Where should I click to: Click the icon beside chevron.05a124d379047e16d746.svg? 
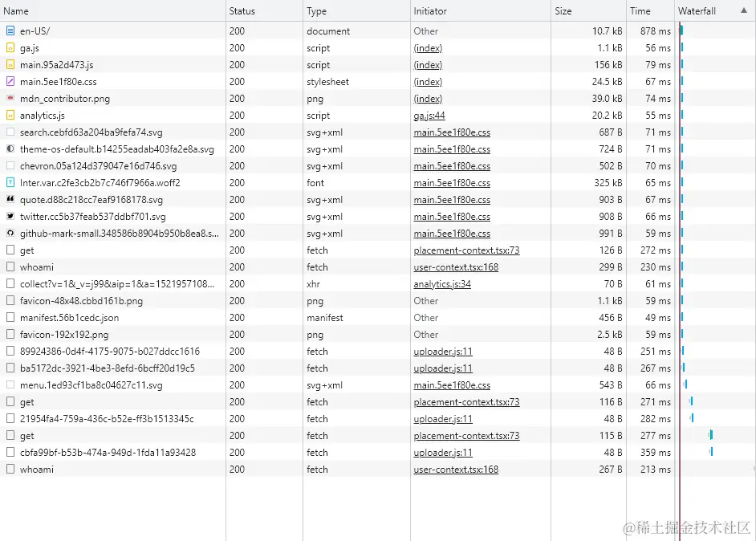tap(10, 166)
